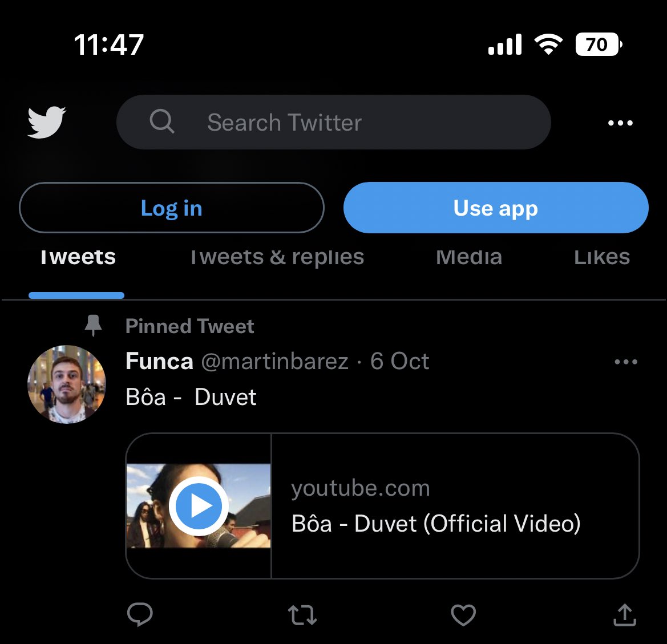Like the pinned tweet with heart

463,615
